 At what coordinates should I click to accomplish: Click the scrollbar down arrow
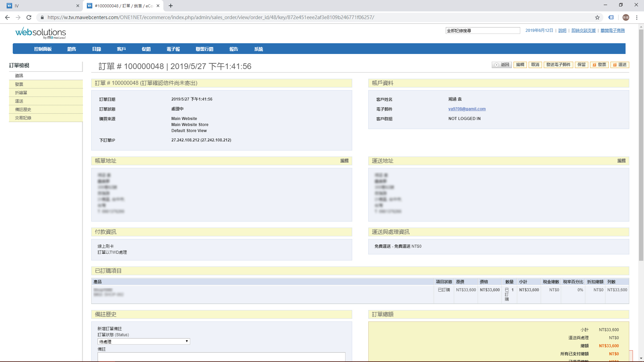coord(641,358)
